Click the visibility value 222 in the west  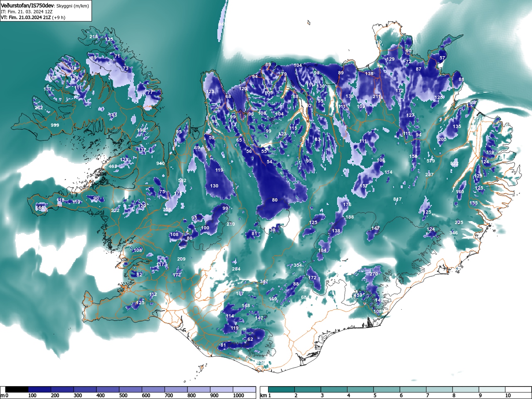(115, 210)
